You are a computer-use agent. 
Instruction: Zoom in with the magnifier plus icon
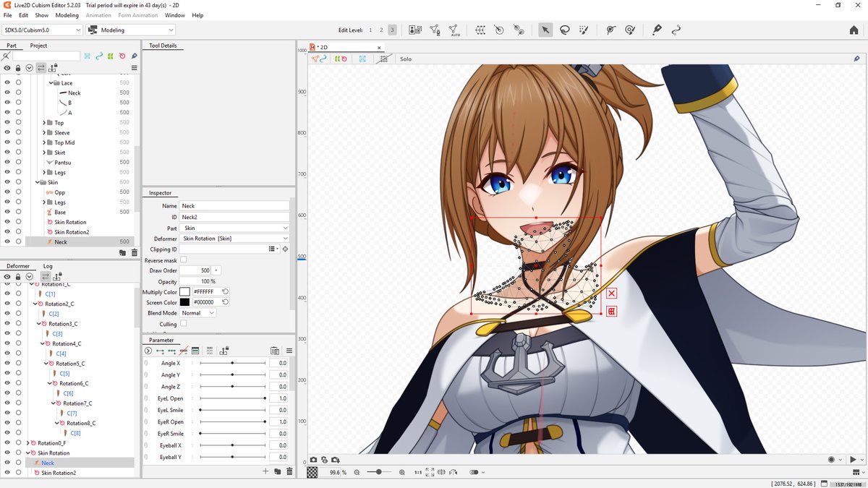[x=401, y=472]
